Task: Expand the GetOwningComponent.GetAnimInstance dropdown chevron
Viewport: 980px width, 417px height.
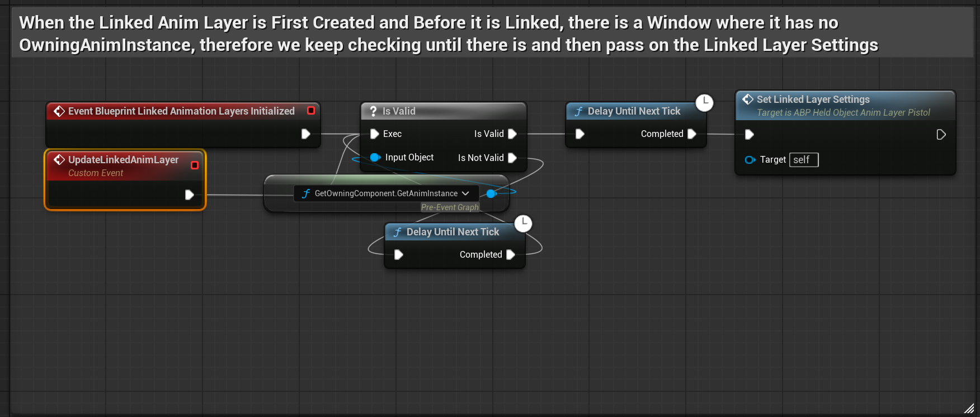Action: point(465,193)
